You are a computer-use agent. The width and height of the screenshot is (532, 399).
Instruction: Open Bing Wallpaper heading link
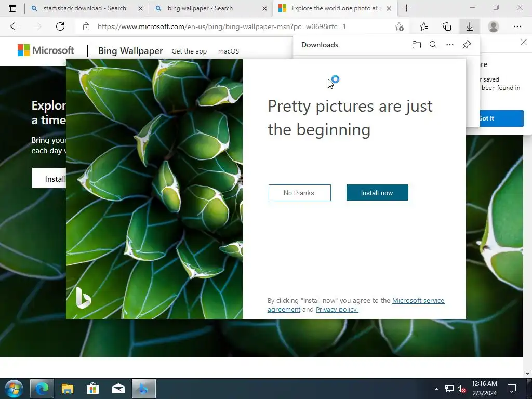(130, 51)
